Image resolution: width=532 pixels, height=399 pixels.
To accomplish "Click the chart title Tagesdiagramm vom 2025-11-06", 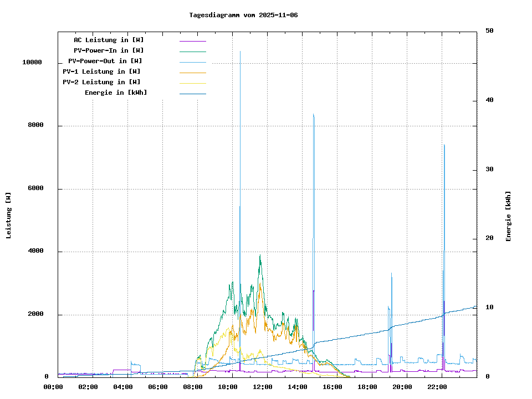I will pos(243,15).
